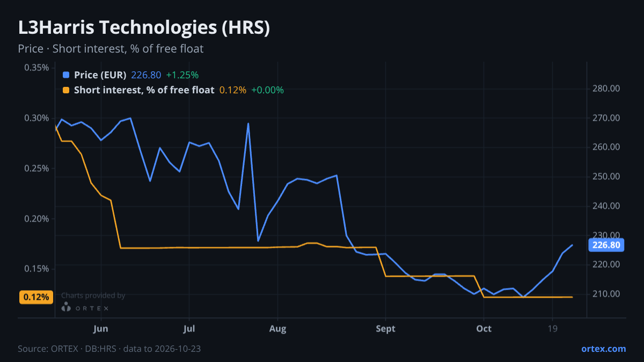Click the 0.15% left axis label

tap(36, 269)
